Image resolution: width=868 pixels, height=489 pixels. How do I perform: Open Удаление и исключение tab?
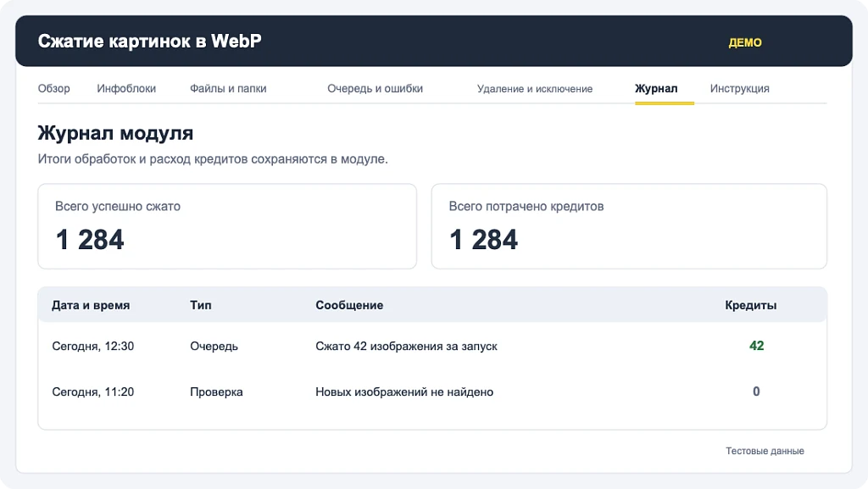[535, 88]
